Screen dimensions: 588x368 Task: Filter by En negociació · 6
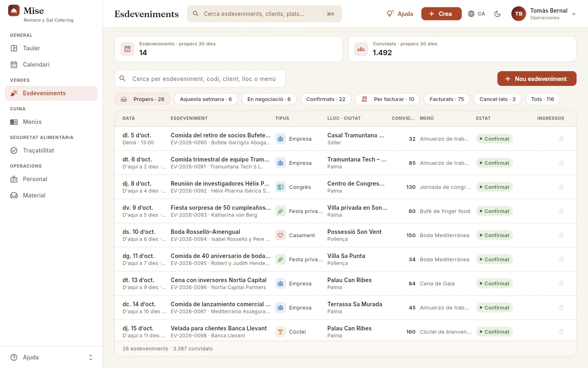point(269,99)
